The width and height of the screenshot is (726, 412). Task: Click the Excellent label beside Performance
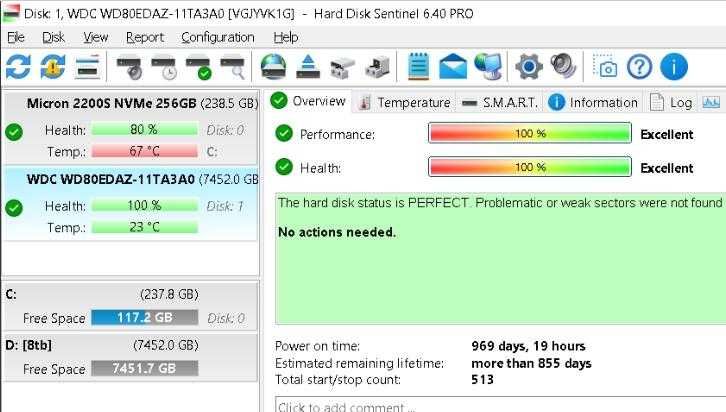(667, 134)
